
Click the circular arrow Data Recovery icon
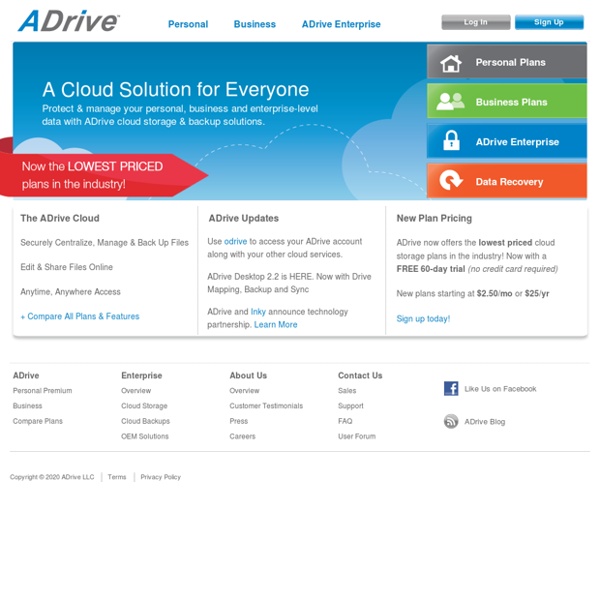[451, 180]
